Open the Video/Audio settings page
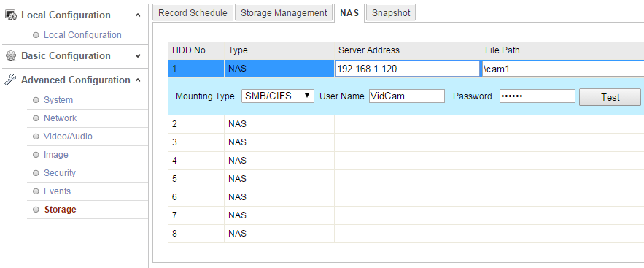Viewport: 644px width, 268px height. [x=68, y=137]
